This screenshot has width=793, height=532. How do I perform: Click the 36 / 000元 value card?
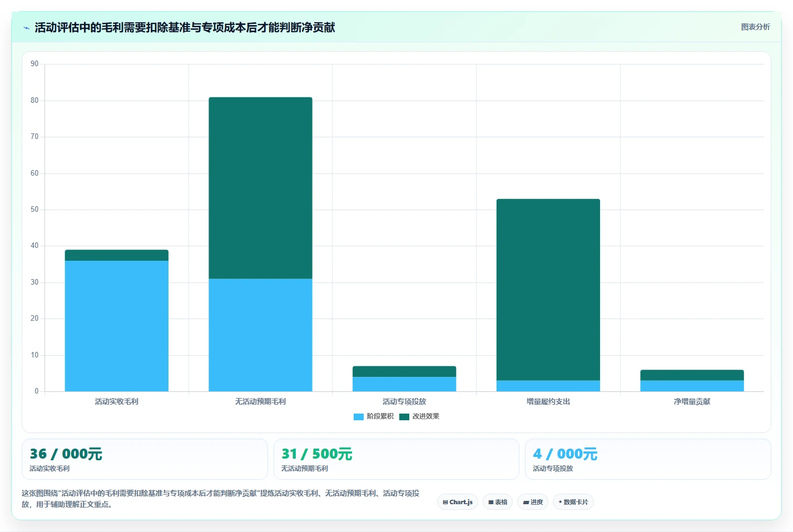(145, 459)
